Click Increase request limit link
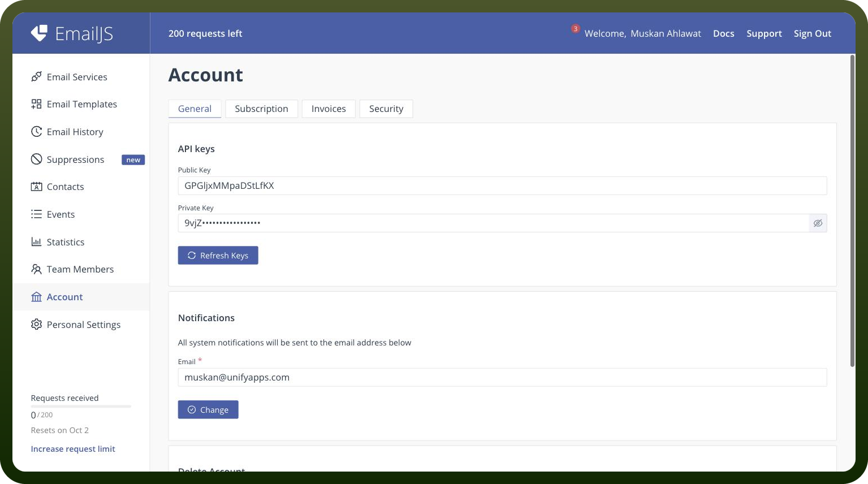Screen dimensions: 868x484 [x=73, y=449]
